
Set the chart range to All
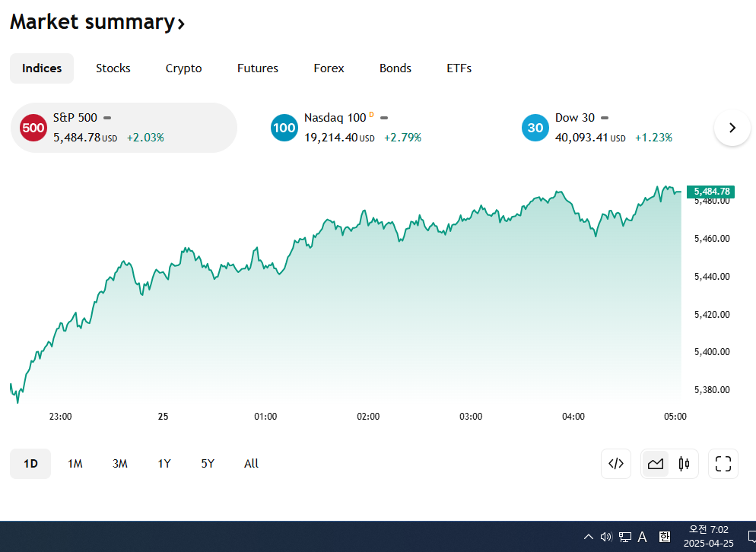coord(251,464)
